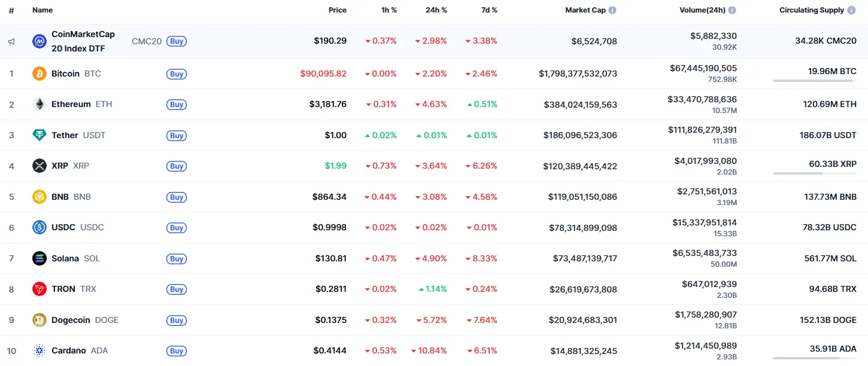868x366 pixels.
Task: Select the Dogecoin logo
Action: [x=40, y=320]
